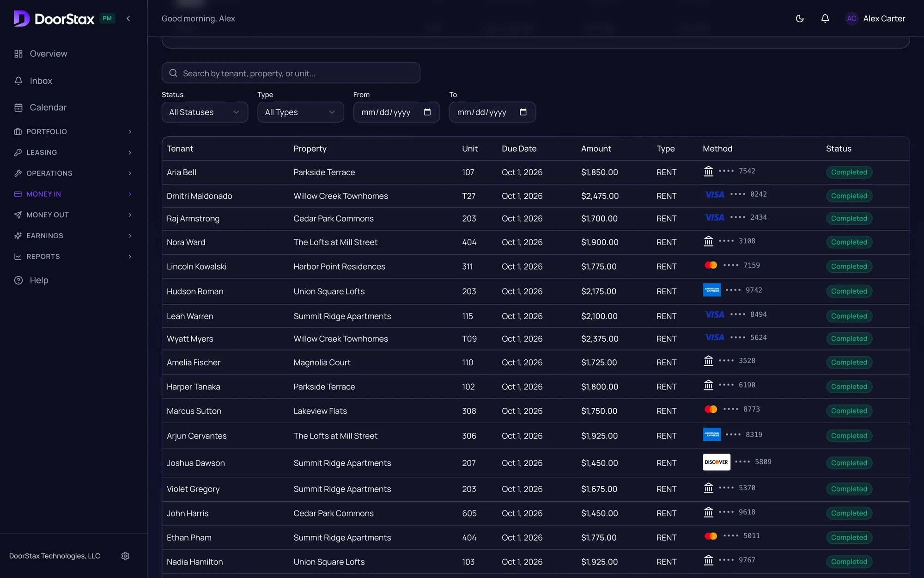The image size is (924, 578).
Task: Click Mastercard logo in Lincoln Kowalski row
Action: (711, 265)
